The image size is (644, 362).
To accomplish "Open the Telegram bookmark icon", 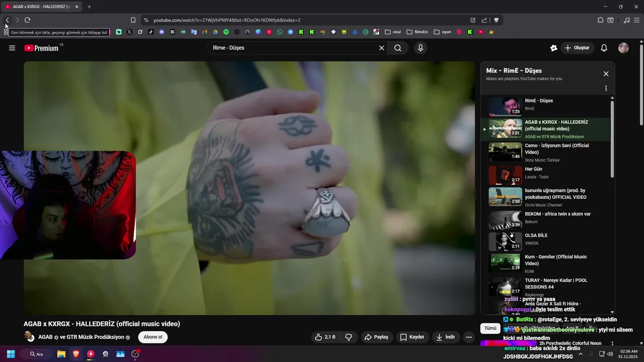I will pyautogui.click(x=290, y=32).
